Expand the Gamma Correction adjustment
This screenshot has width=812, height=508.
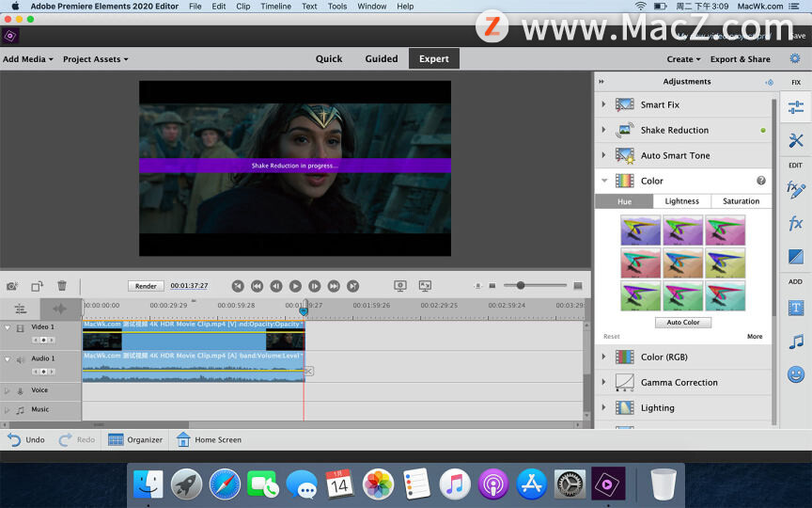pyautogui.click(x=603, y=382)
